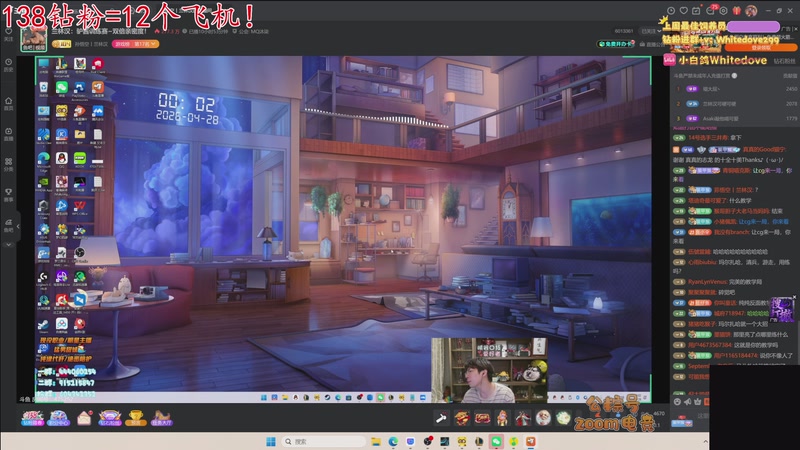Click the orange 登录领取 button

[x=760, y=48]
